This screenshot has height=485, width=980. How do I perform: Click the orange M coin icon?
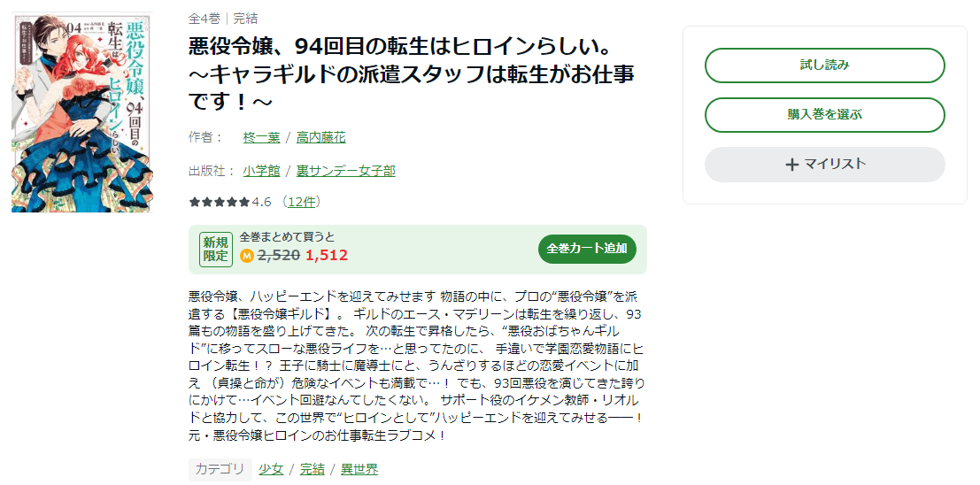pyautogui.click(x=247, y=256)
